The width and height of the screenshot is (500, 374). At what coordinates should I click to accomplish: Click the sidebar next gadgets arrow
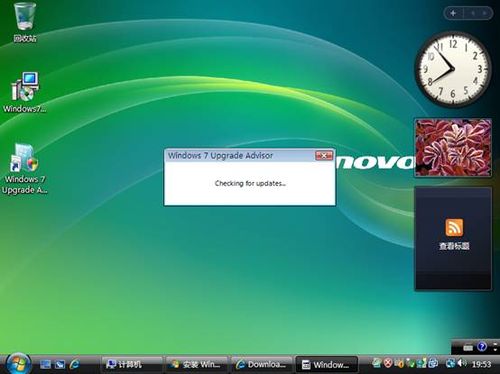[485, 13]
